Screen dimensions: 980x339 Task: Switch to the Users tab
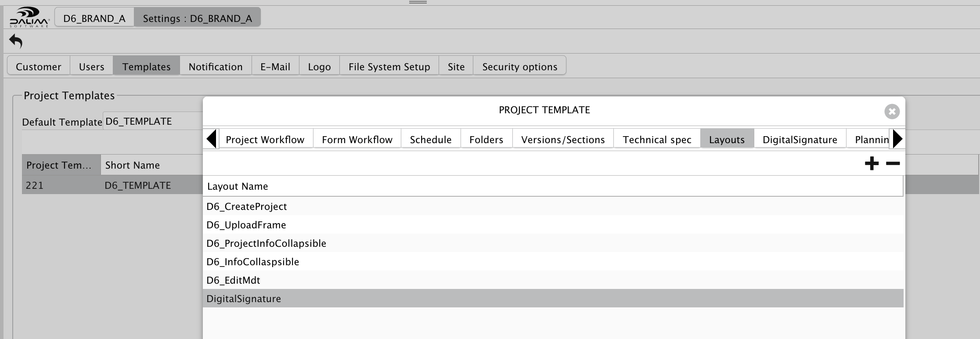91,67
